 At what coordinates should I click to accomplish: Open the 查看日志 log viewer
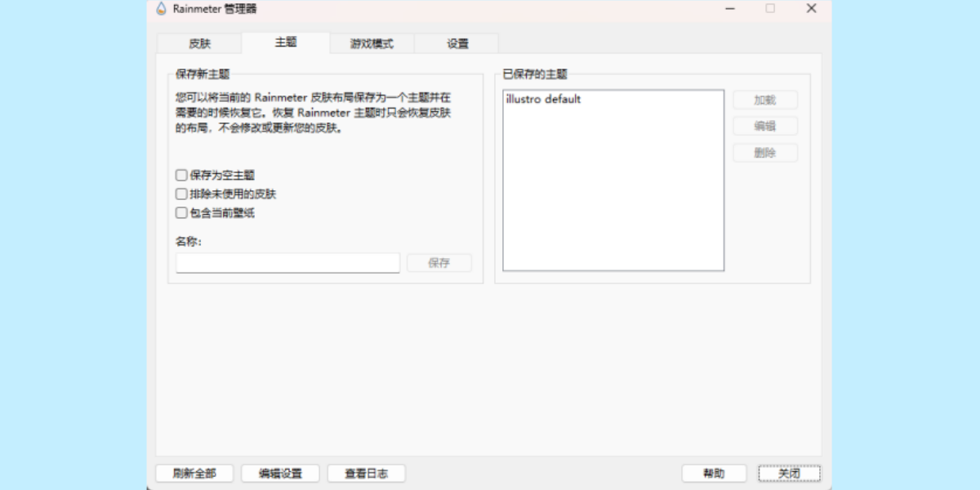(x=366, y=474)
